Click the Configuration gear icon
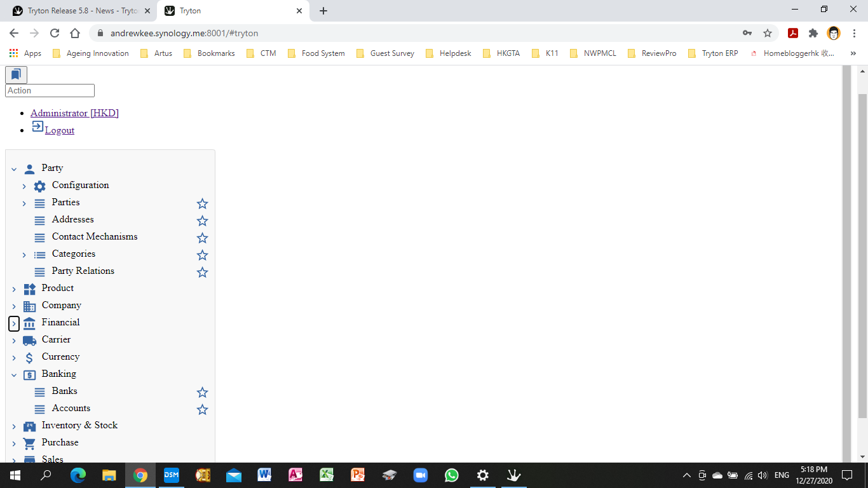Viewport: 868px width, 488px height. point(39,186)
